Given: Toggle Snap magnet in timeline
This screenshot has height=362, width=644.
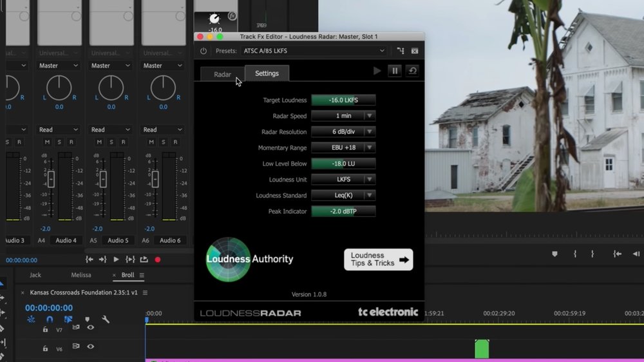Looking at the screenshot, I should pyautogui.click(x=50, y=319).
